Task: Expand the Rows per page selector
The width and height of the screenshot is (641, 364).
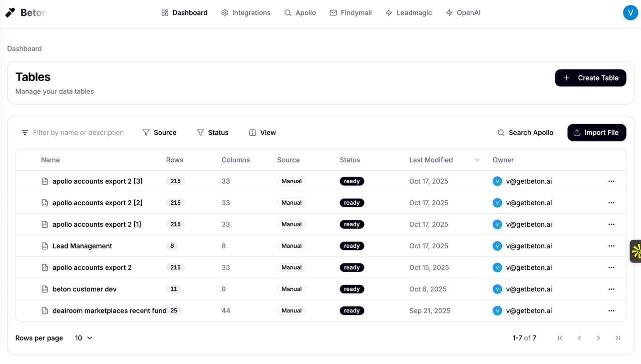Action: tap(83, 338)
